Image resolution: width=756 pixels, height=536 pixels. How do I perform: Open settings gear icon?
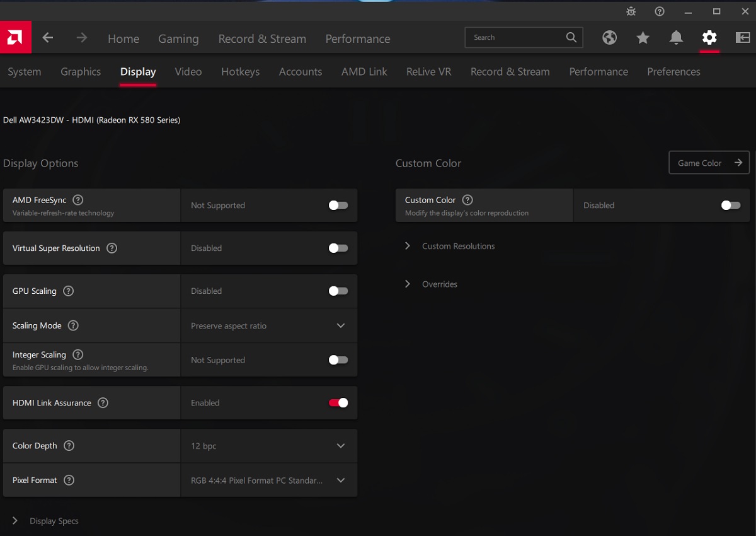point(709,38)
